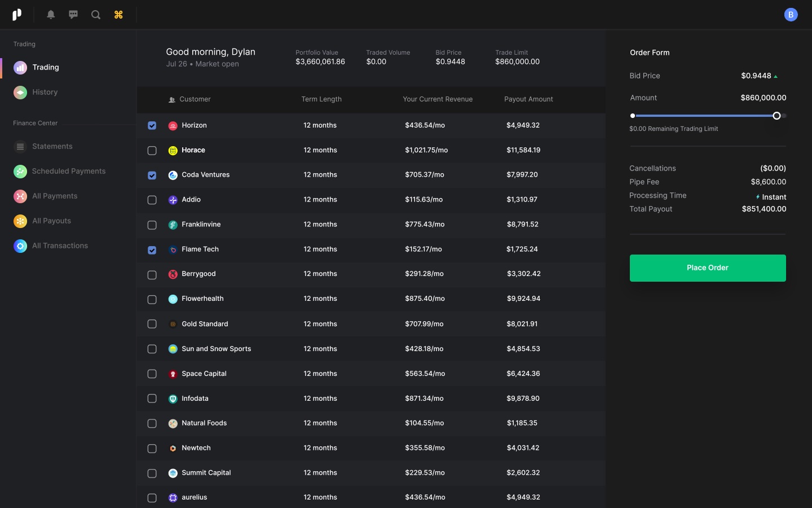Click the Payout Amount column header
Viewport: 812px width, 508px height.
point(528,99)
